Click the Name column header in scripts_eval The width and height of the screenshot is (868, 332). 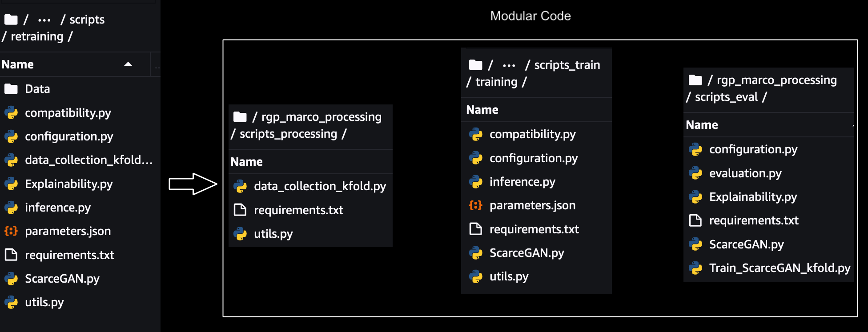pyautogui.click(x=702, y=125)
